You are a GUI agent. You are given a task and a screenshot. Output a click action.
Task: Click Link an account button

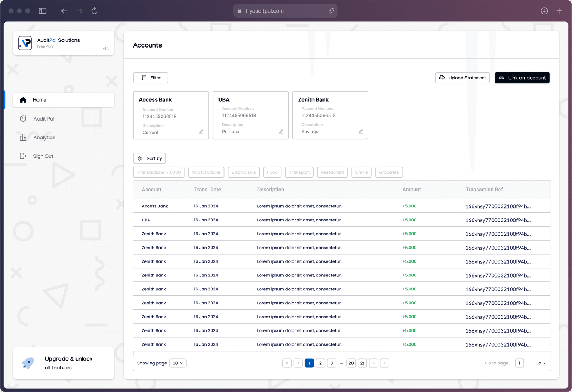(522, 78)
